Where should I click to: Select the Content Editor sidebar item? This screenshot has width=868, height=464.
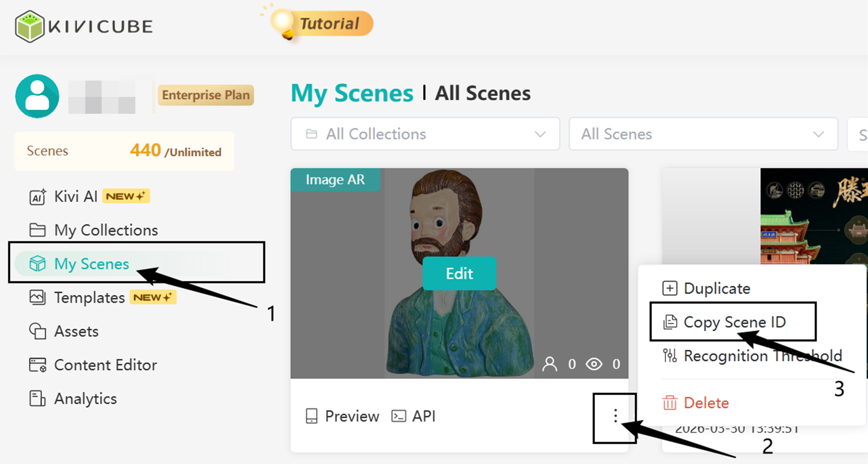point(105,365)
